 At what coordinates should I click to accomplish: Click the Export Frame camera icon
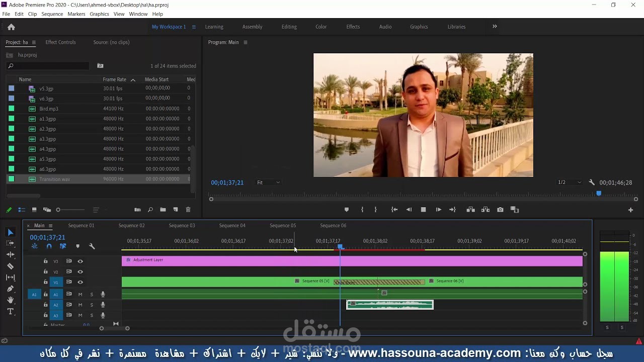click(x=500, y=210)
